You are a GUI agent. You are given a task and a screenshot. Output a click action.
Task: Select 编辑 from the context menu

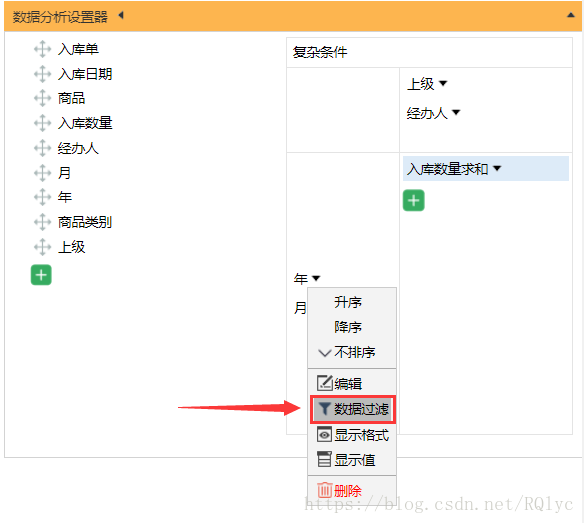[352, 384]
